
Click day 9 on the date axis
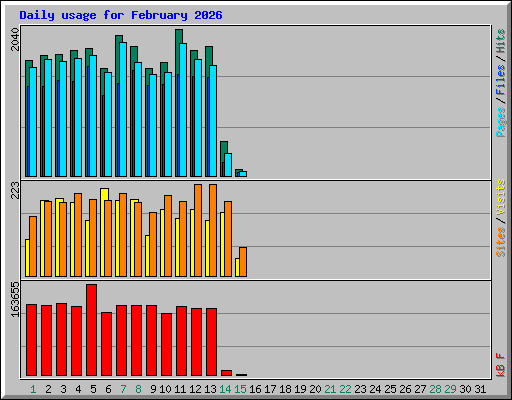[153, 389]
